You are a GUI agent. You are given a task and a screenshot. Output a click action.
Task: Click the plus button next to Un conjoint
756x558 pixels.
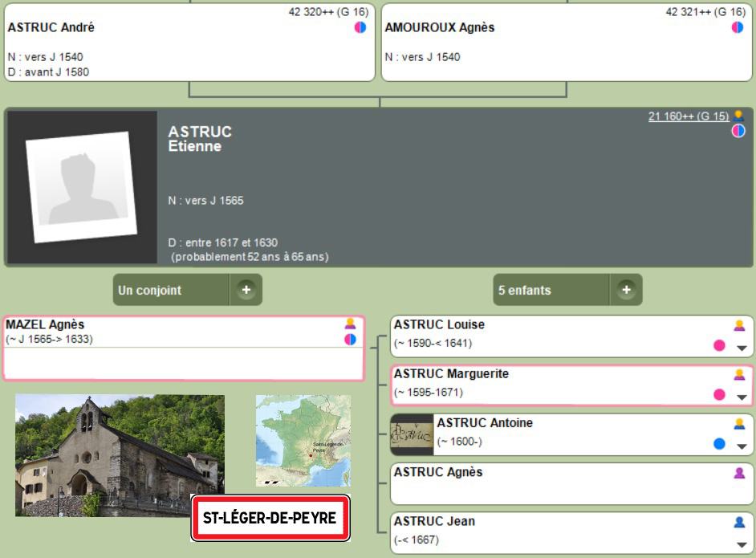click(246, 290)
